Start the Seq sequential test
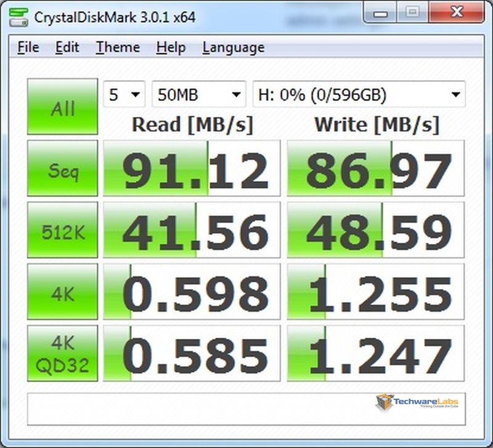 (x=63, y=168)
